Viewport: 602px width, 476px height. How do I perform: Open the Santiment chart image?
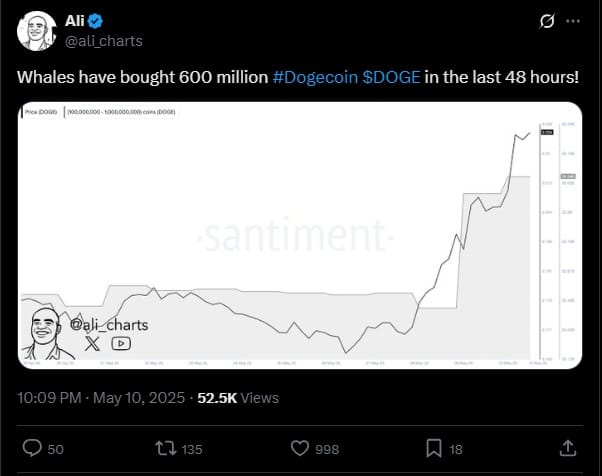pyautogui.click(x=300, y=235)
